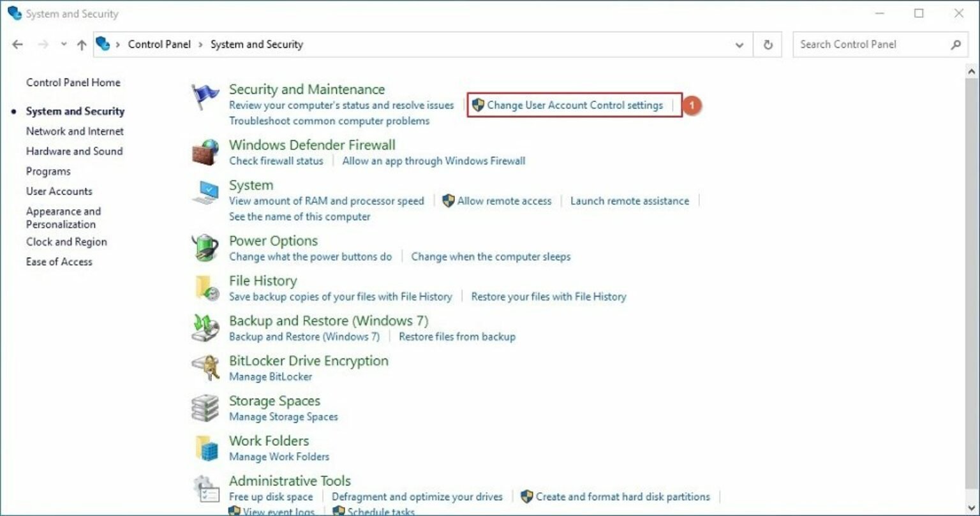Screen dimensions: 980x516
Task: Expand the back navigation recent pages arrow
Action: 63,44
